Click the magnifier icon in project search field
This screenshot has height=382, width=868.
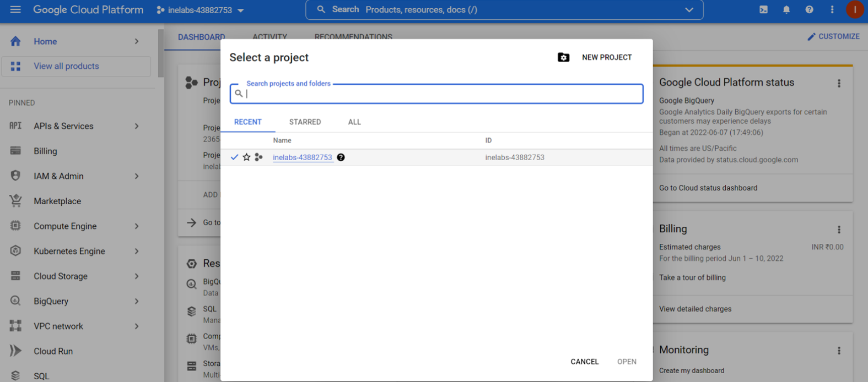coord(239,94)
